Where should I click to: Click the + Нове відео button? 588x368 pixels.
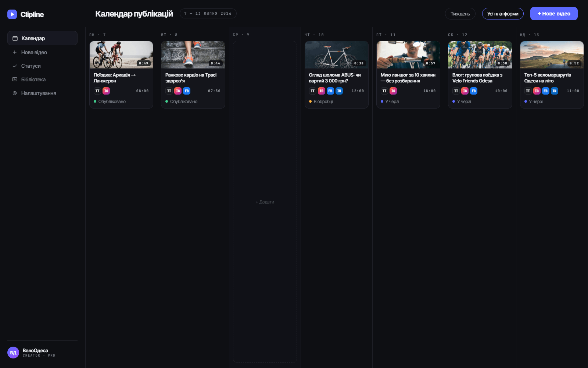pos(554,14)
